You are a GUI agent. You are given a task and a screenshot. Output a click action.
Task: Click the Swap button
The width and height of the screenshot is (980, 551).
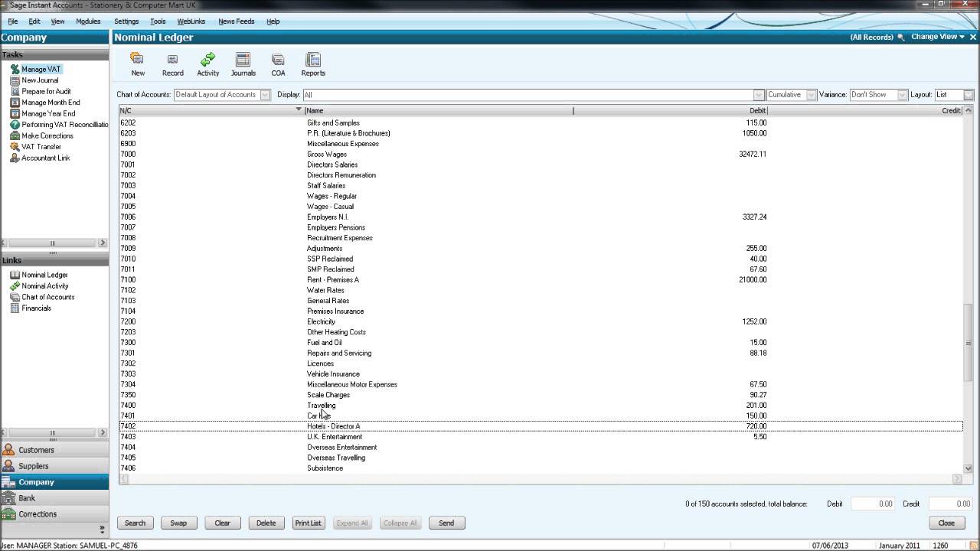tap(178, 523)
